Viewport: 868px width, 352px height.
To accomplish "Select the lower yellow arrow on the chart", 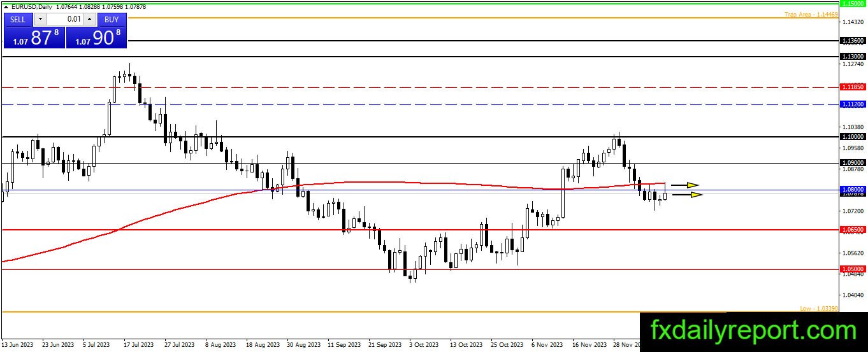I will pos(688,195).
